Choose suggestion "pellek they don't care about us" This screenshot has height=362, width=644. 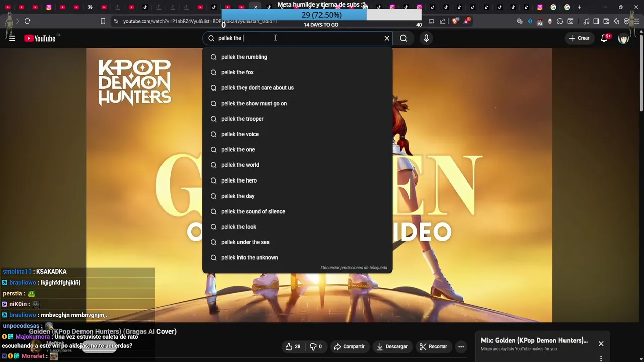point(297,88)
